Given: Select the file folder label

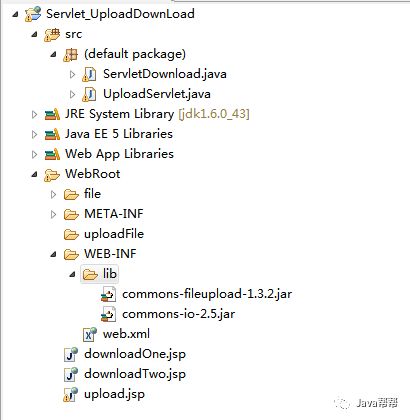Looking at the screenshot, I should coord(92,194).
